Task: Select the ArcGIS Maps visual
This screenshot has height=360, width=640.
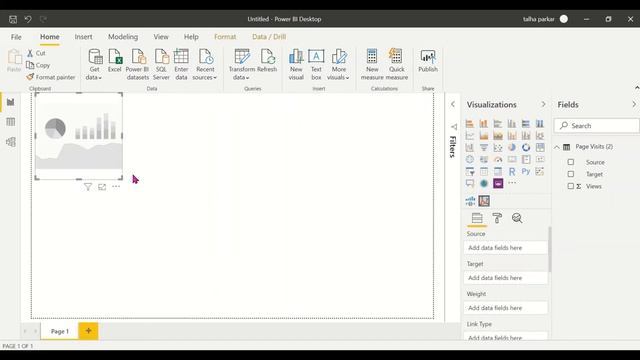Action: click(484, 183)
